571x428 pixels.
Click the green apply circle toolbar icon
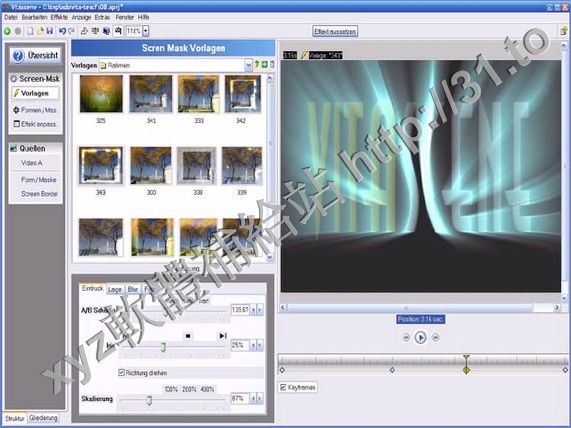pyautogui.click(x=7, y=31)
